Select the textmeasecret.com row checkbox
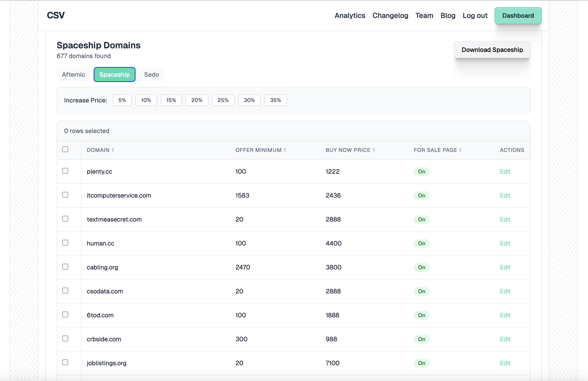588x381 pixels. tap(65, 218)
